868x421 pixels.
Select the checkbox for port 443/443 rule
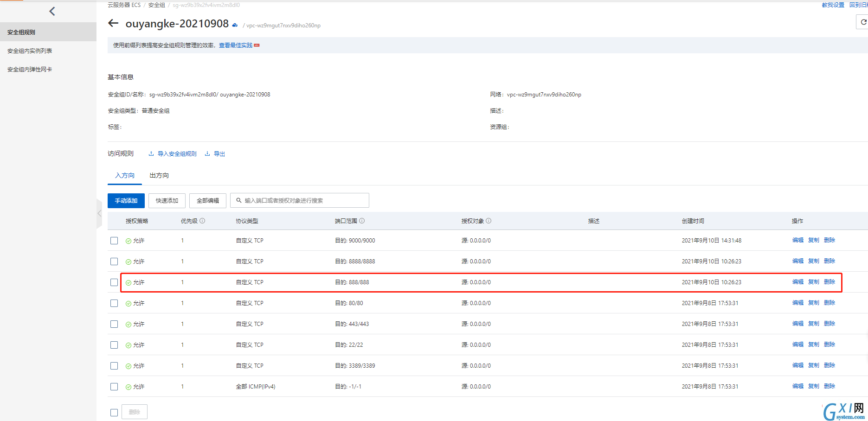click(x=114, y=324)
